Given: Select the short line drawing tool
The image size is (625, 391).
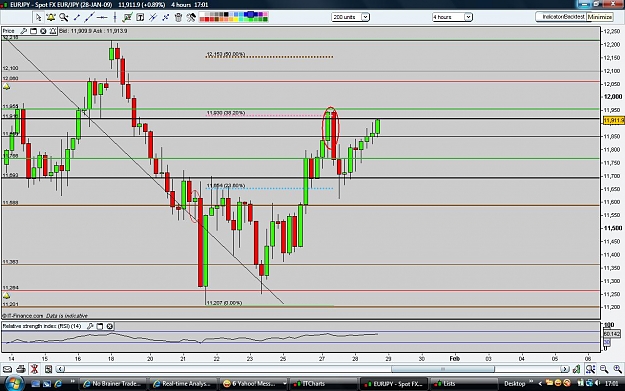Looking at the screenshot, I should 77,17.
